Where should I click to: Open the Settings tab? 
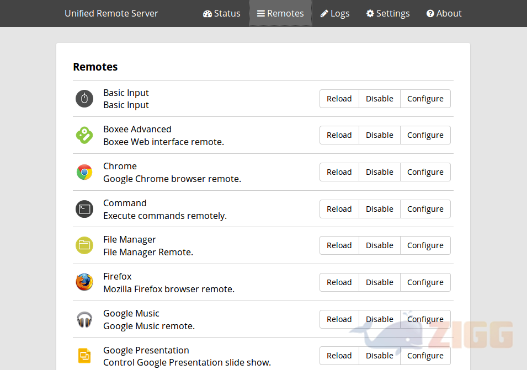pos(388,13)
